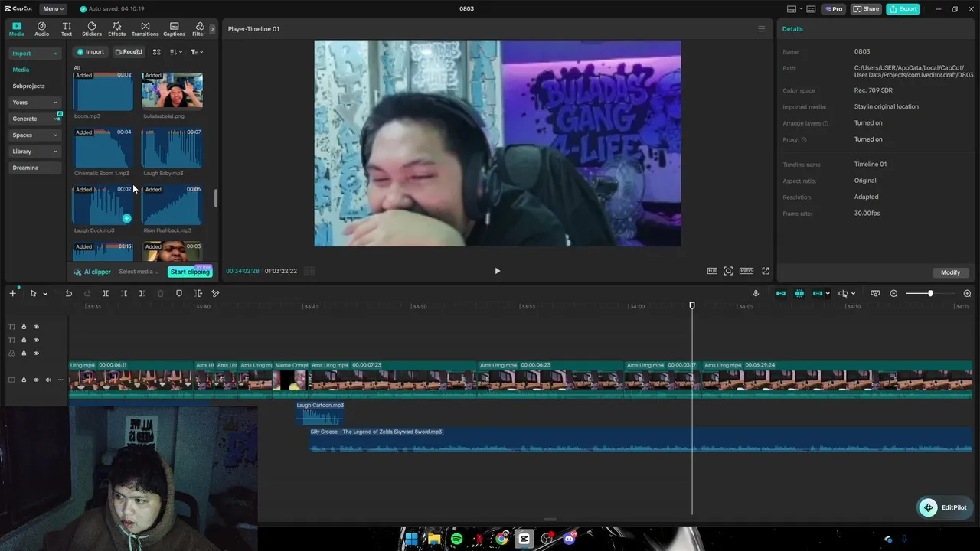Open the Transitions tab
980x551 pixels.
pos(145,29)
